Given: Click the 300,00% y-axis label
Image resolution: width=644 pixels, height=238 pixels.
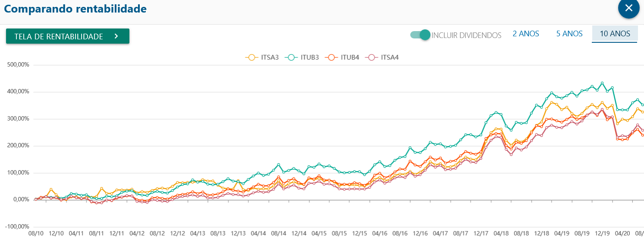Looking at the screenshot, I should (19, 119).
